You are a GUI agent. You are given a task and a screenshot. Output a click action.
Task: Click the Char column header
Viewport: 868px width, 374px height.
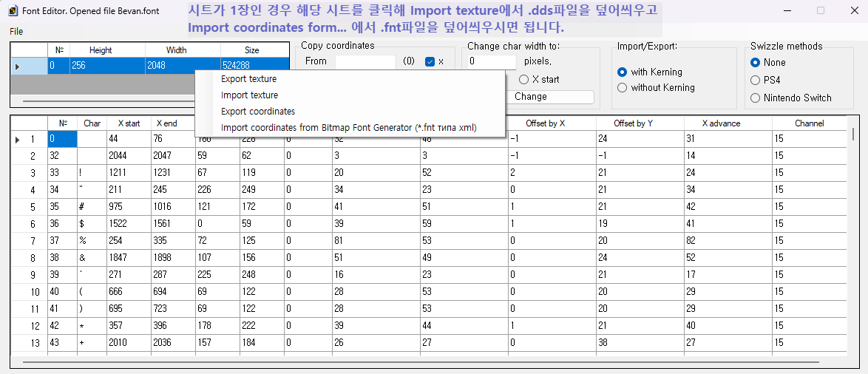(x=92, y=123)
